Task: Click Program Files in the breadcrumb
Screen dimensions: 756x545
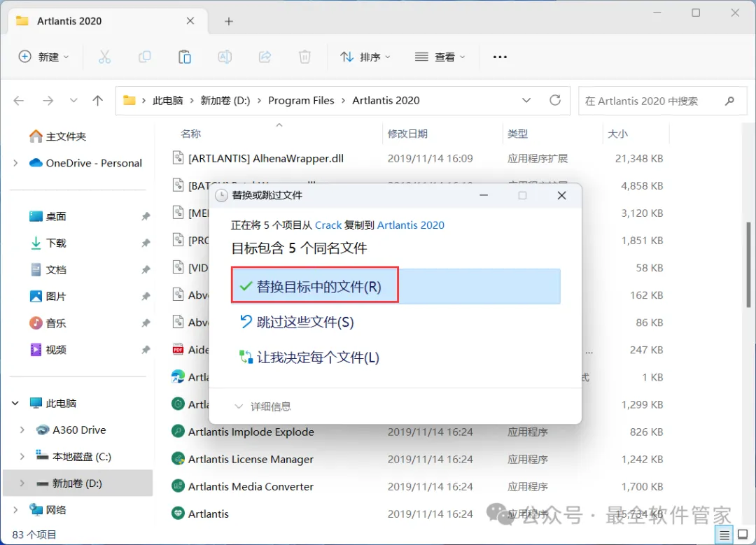Action: pyautogui.click(x=301, y=100)
